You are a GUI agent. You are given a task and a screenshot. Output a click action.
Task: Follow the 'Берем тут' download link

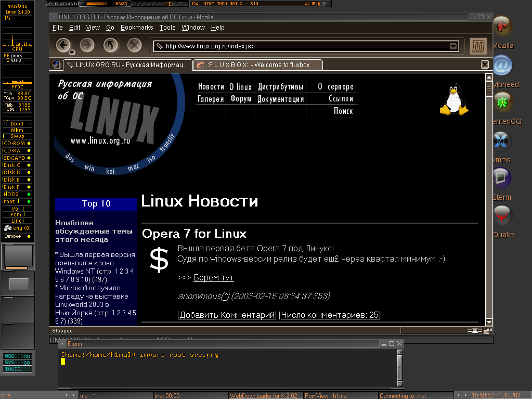(x=213, y=278)
